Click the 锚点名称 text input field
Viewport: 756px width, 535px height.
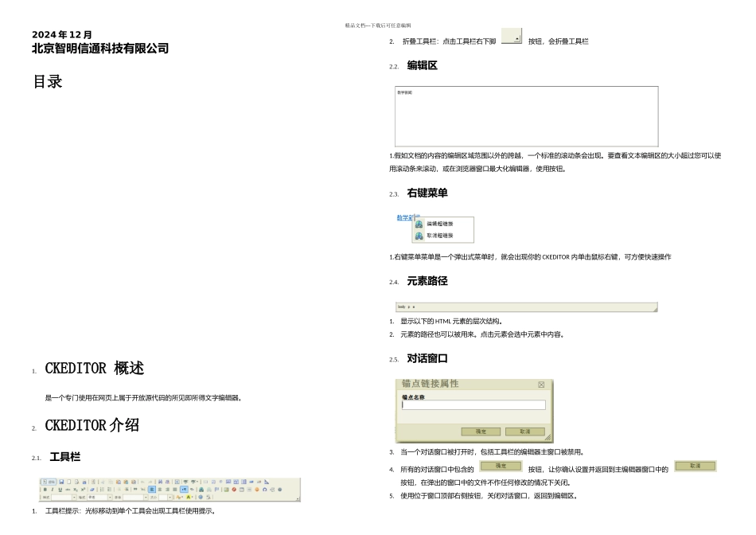473,404
